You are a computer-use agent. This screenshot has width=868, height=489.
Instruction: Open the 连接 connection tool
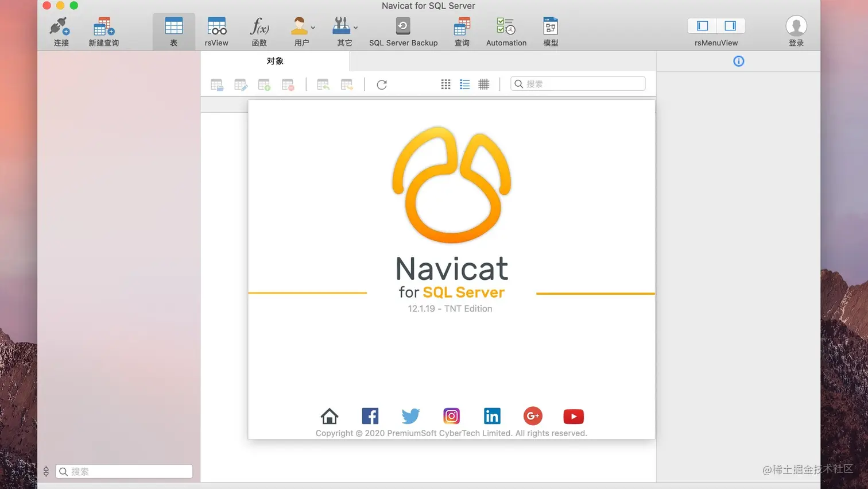61,31
